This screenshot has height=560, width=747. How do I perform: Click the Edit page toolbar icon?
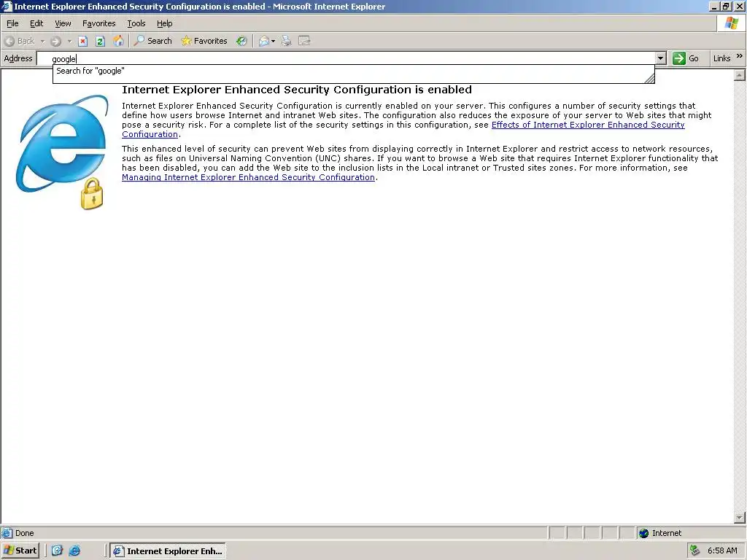click(304, 41)
